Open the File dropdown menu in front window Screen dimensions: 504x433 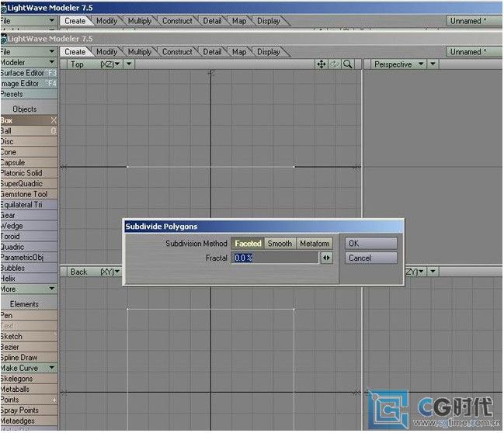click(29, 52)
